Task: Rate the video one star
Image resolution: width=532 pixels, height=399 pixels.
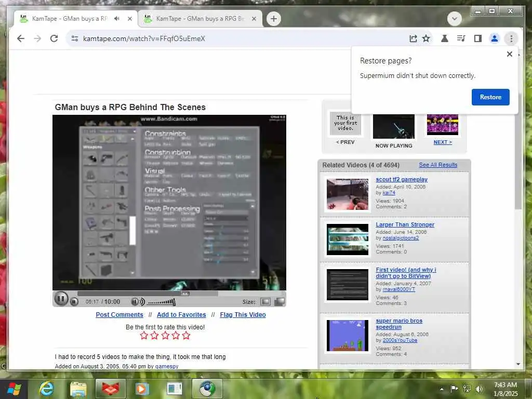Action: pyautogui.click(x=144, y=336)
